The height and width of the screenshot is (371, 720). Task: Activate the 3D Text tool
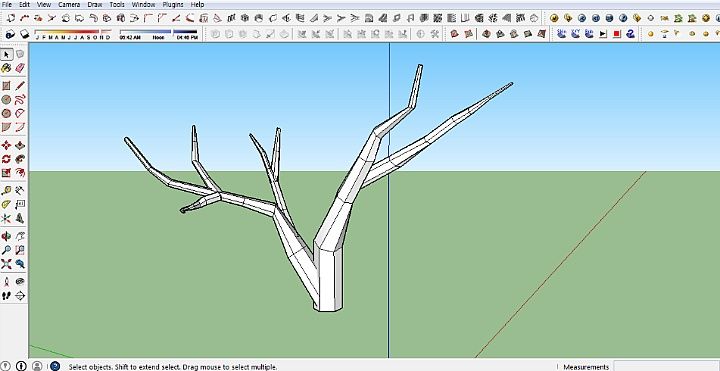pos(20,218)
